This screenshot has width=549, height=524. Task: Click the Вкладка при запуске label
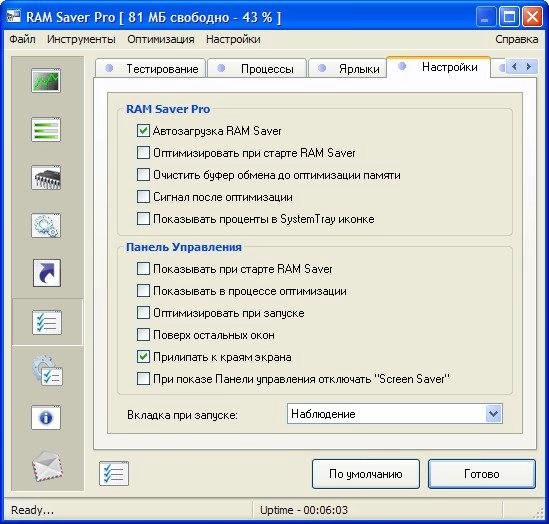pos(182,415)
